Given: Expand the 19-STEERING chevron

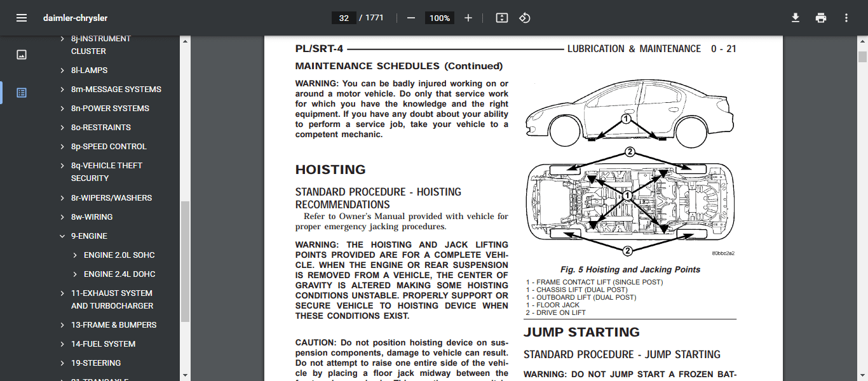Looking at the screenshot, I should coord(62,363).
